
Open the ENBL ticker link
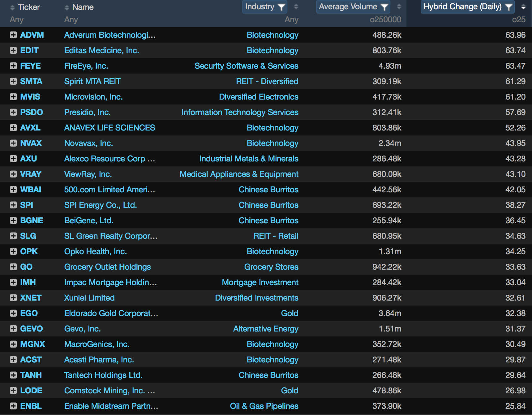pyautogui.click(x=31, y=406)
